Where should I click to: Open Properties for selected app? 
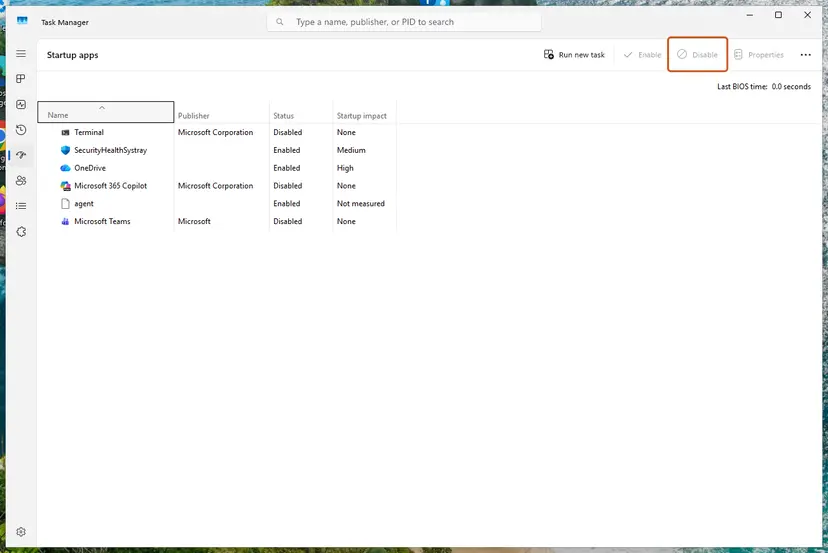click(x=759, y=55)
